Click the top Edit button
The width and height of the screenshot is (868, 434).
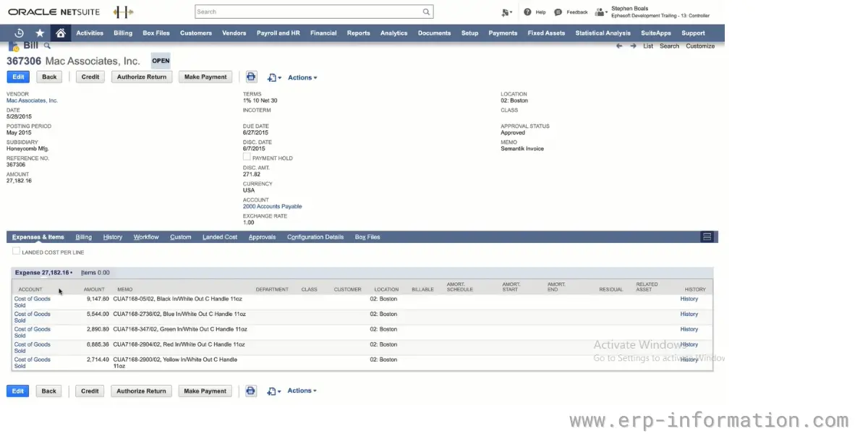[x=18, y=77]
